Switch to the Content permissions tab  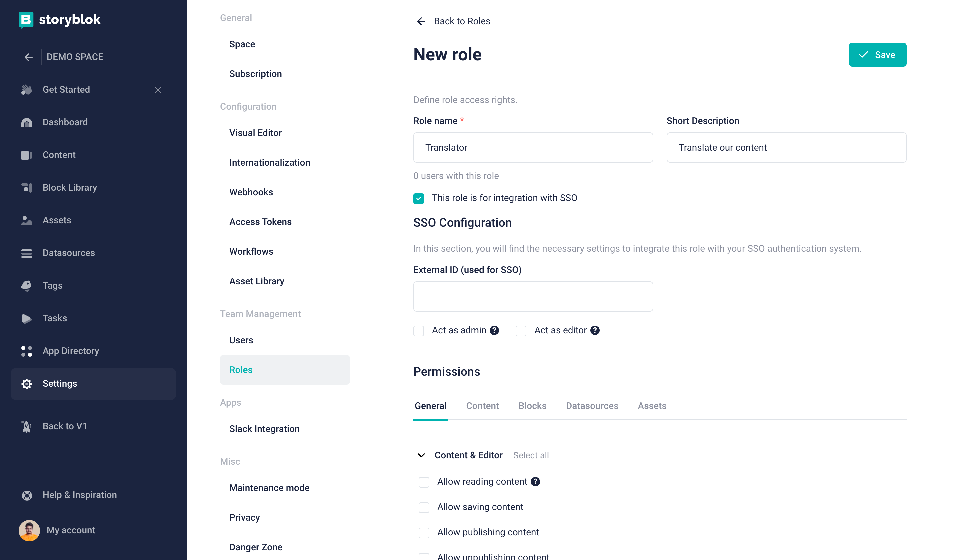(482, 406)
